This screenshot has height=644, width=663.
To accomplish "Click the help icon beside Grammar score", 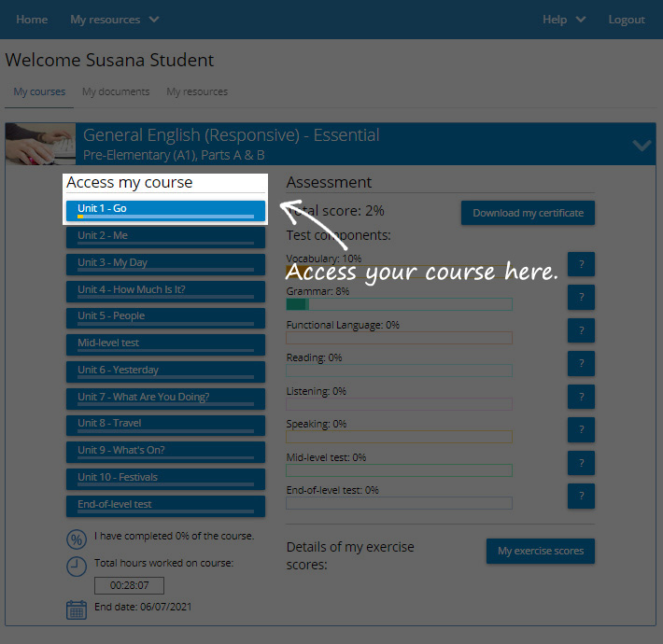I will pos(581,298).
